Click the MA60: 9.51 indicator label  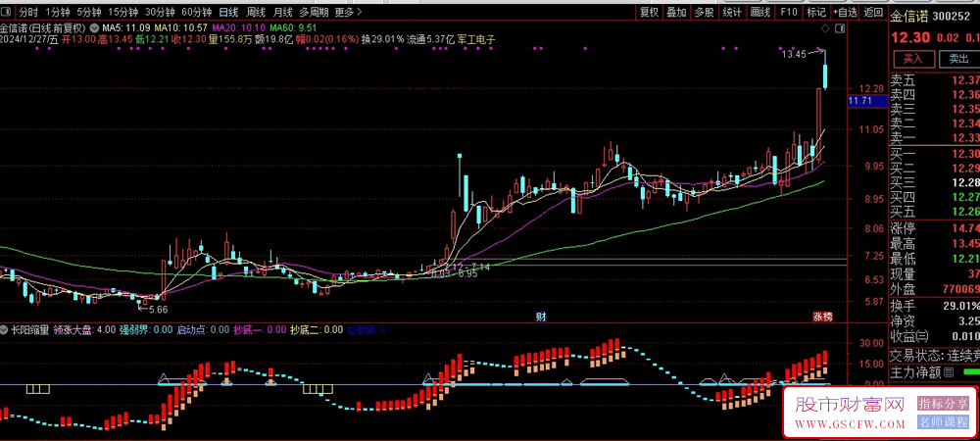[293, 27]
